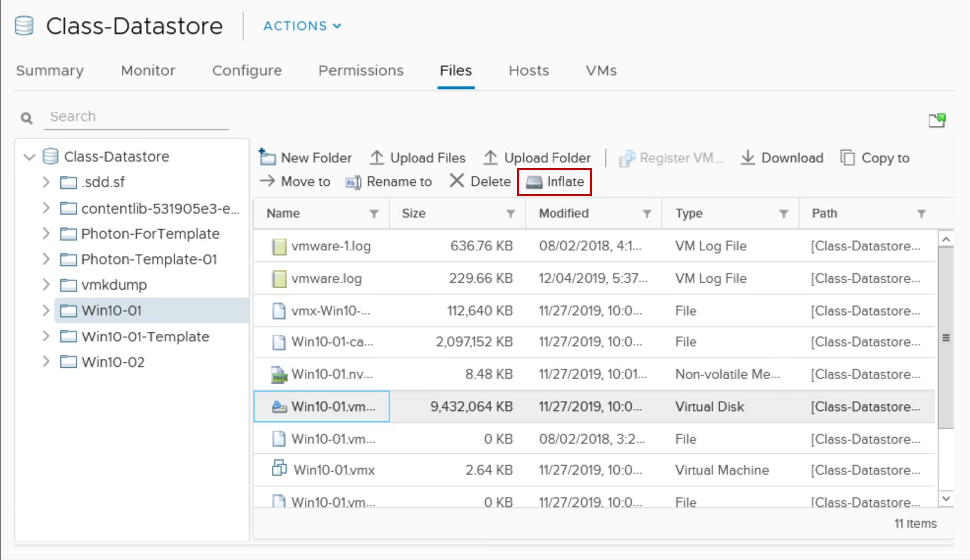Screen dimensions: 970x560
Task: Sort by the Modified column header
Action: pos(563,214)
